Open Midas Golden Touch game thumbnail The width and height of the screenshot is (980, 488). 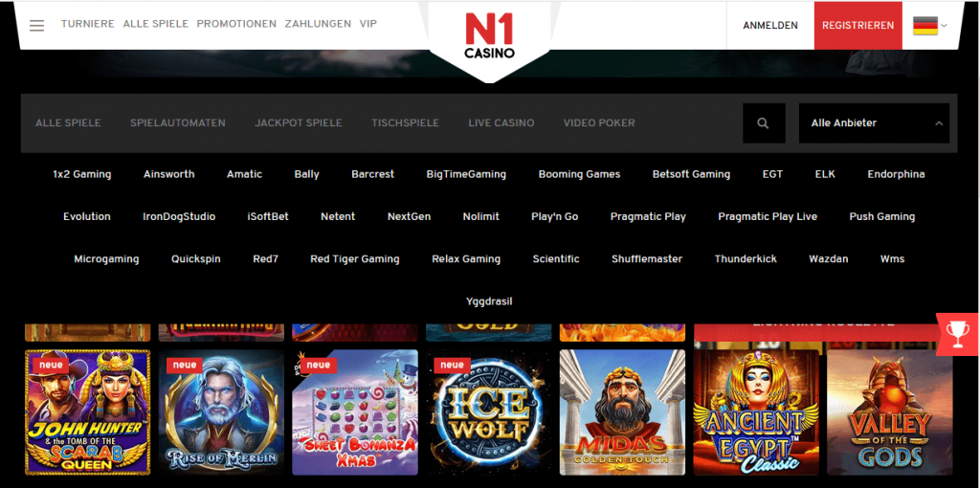pyautogui.click(x=622, y=412)
